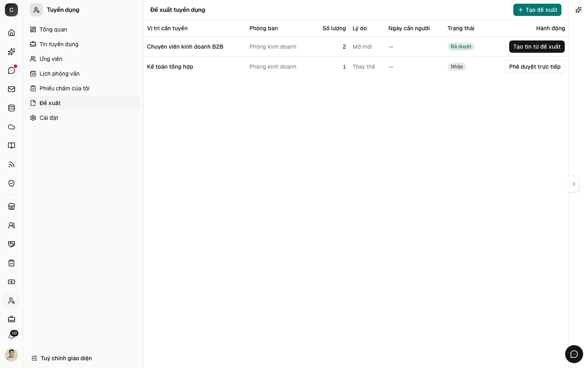This screenshot has width=588, height=368.
Task: Click Tạo tin từ đề xuất button
Action: (x=537, y=47)
